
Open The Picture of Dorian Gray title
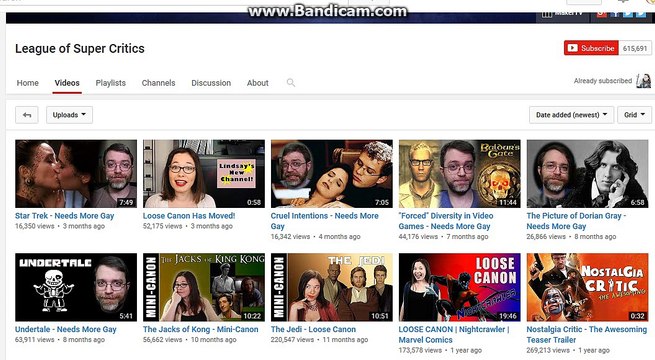coord(576,221)
